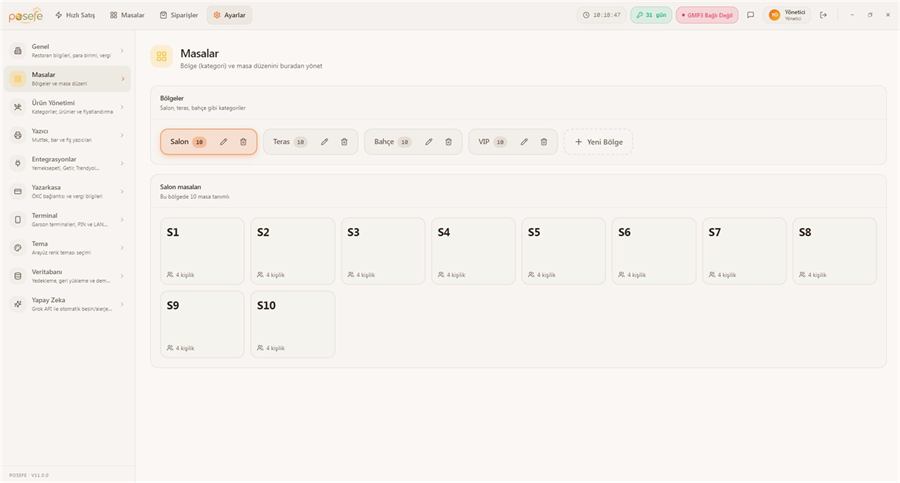Viewport: 900px width, 483px height.
Task: Click the POSEFE version text
Action: click(29, 476)
